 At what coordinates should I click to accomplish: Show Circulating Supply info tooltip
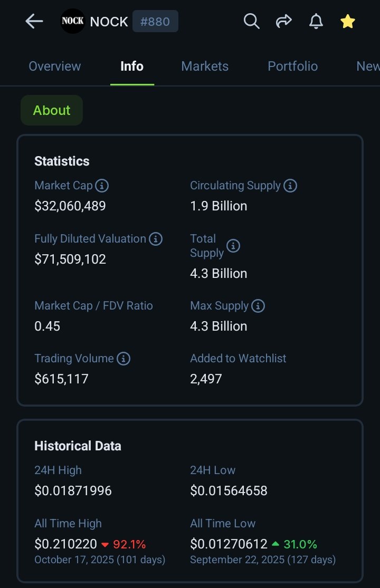[x=290, y=186]
